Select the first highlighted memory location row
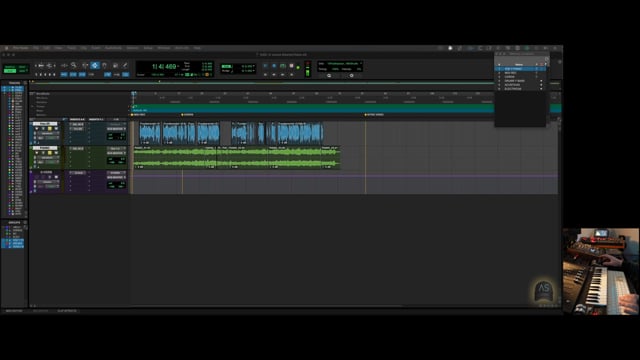The image size is (640, 360). point(520,69)
